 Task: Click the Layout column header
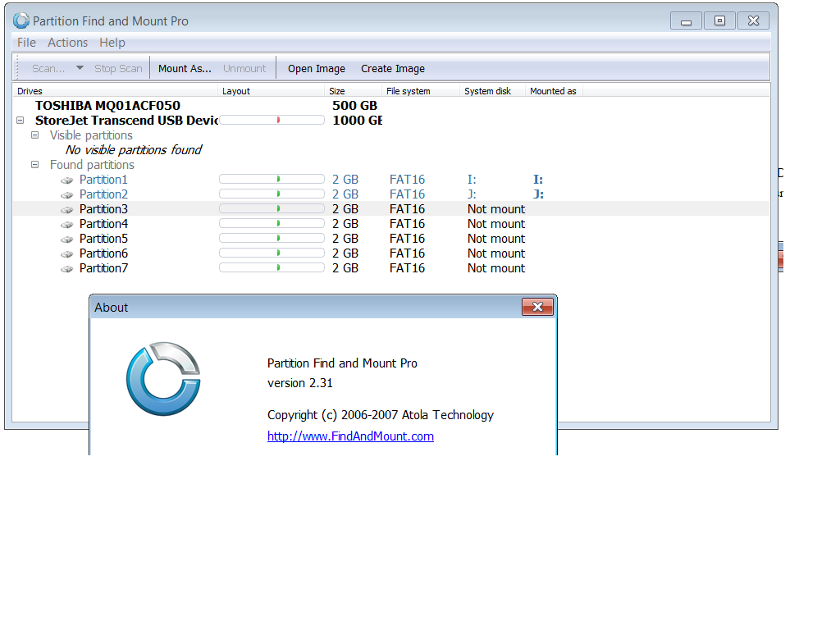pos(272,91)
